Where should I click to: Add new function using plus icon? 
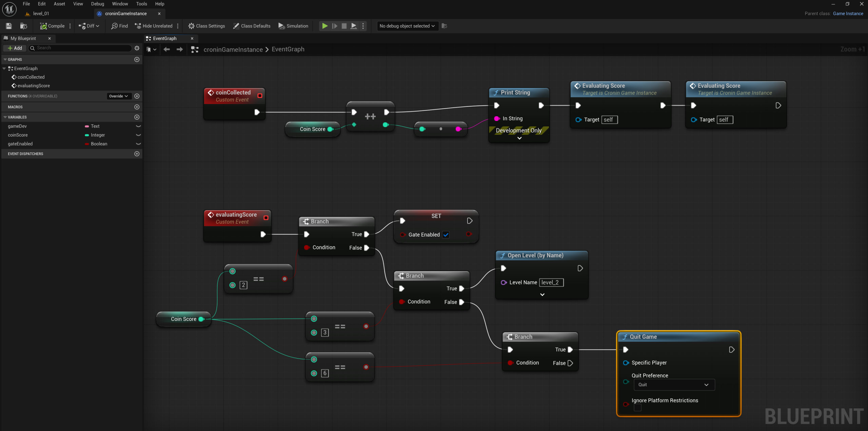point(137,96)
